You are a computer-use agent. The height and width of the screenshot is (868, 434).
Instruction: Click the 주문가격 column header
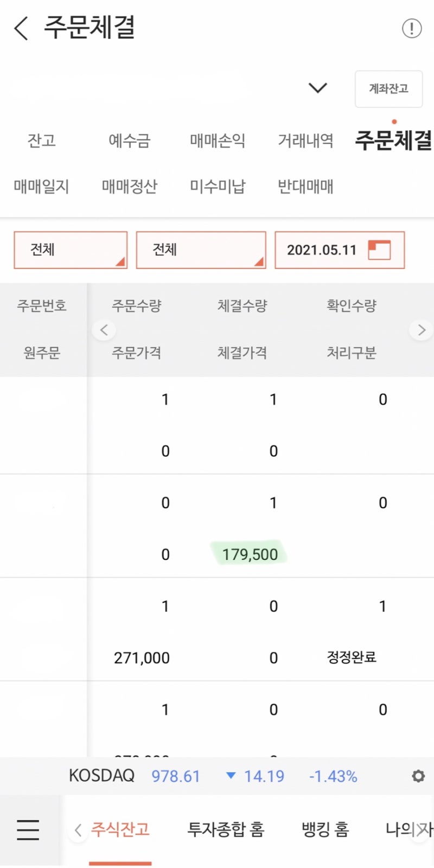click(137, 353)
